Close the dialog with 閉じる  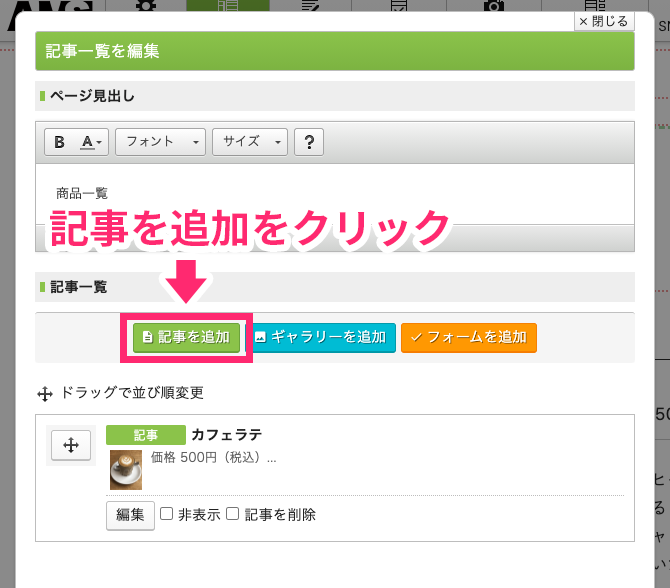coord(603,21)
